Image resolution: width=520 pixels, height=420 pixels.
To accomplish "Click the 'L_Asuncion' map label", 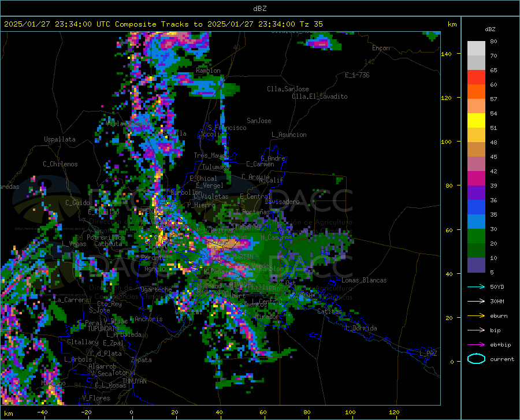I will coord(289,135).
